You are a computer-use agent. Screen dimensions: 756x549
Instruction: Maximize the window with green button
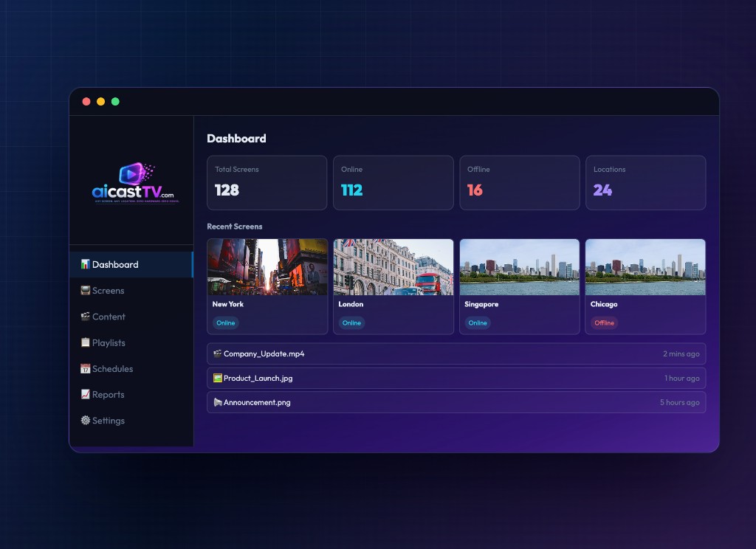point(115,101)
